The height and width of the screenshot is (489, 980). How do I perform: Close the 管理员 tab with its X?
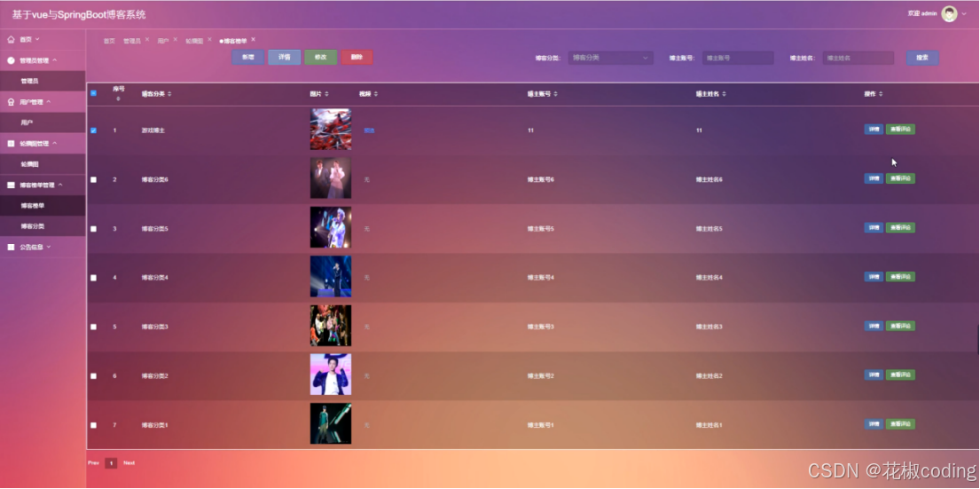(x=147, y=39)
